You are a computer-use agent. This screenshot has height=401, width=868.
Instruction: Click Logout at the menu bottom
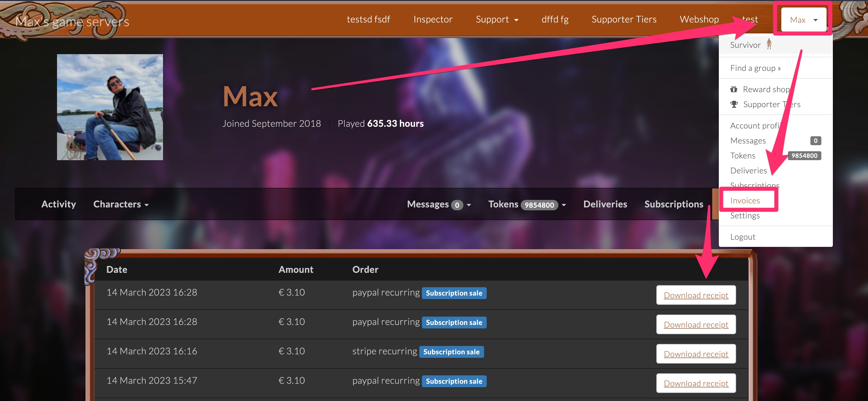(743, 237)
